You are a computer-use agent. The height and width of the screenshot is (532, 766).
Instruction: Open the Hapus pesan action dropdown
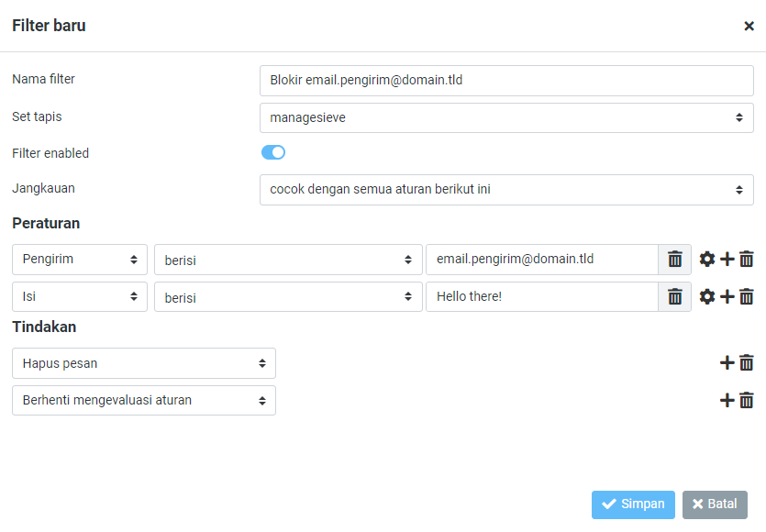click(x=143, y=363)
